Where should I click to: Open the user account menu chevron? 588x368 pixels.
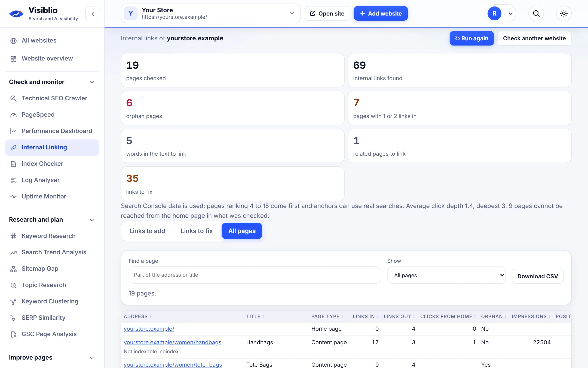point(510,14)
